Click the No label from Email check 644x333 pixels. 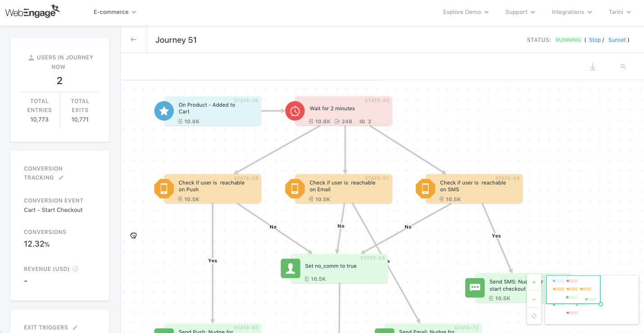point(341,226)
